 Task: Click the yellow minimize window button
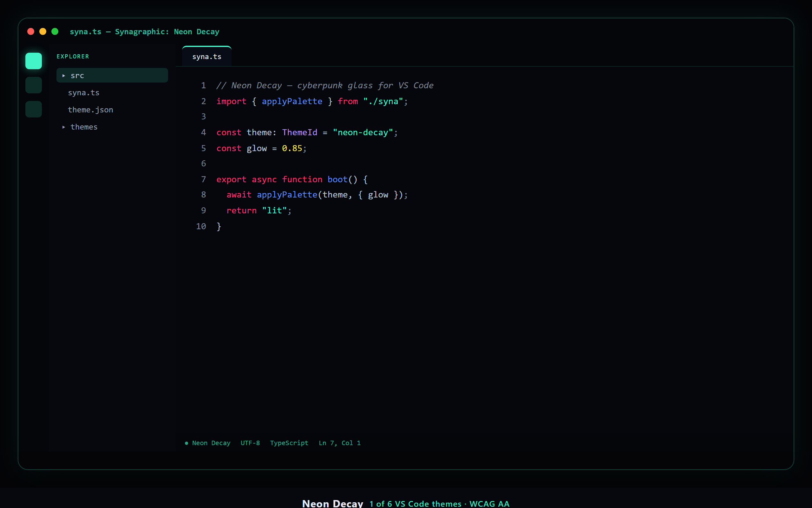coord(43,31)
